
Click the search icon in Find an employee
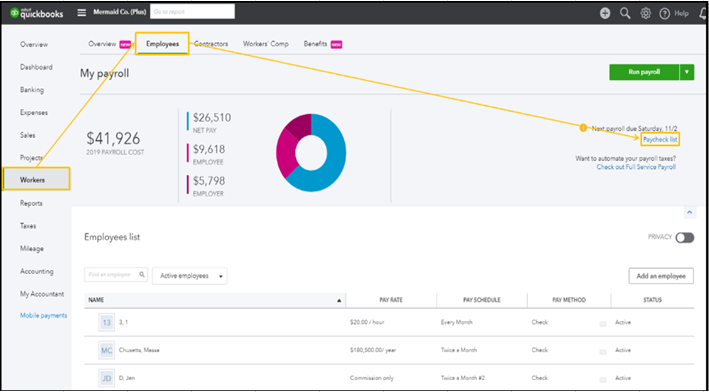click(142, 274)
